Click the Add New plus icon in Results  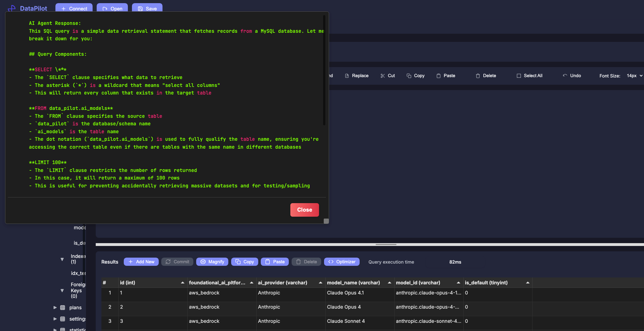click(x=131, y=262)
